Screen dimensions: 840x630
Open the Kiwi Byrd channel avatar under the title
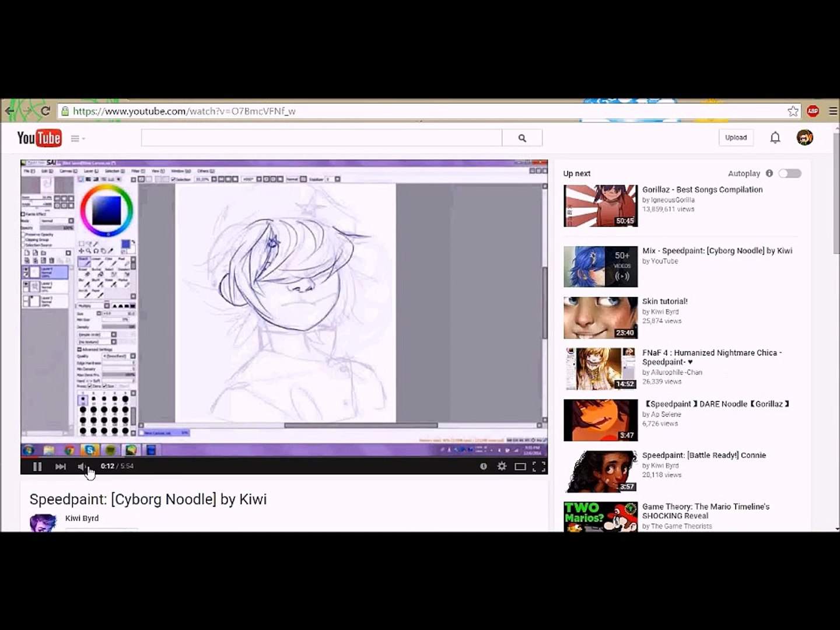click(x=43, y=523)
